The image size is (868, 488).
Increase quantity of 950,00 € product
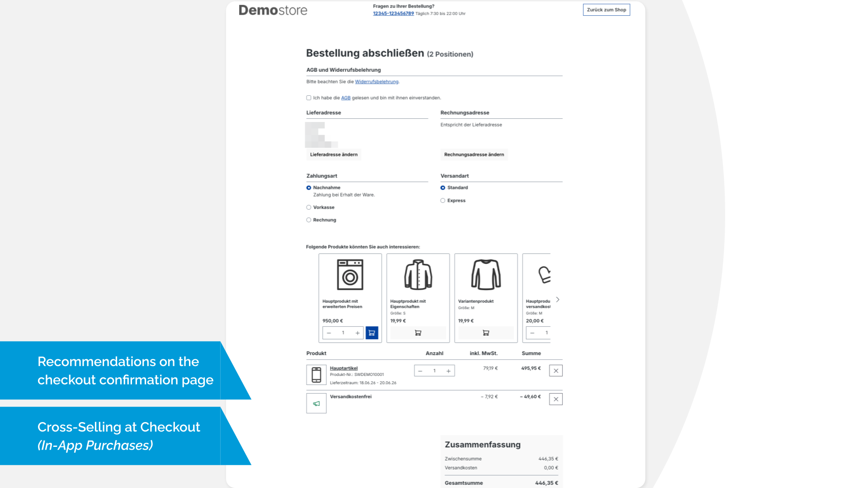coord(357,333)
